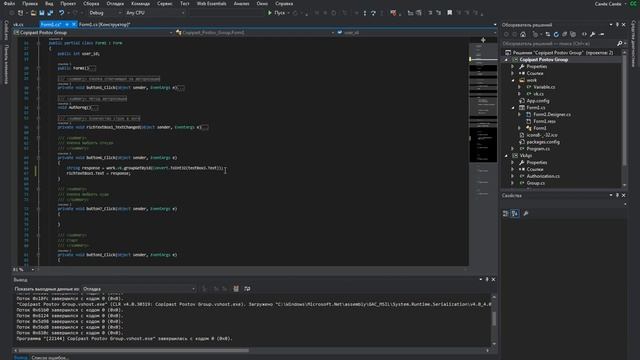Screen dimensions: 640x360
Task: Open the Copipast Postov Group project scope dropdown
Action: [x=93, y=32]
